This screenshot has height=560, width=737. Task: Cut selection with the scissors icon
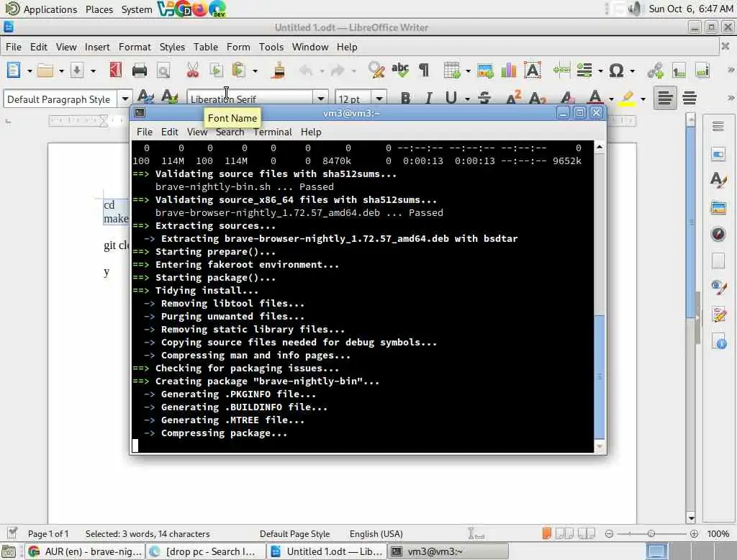[x=193, y=71]
